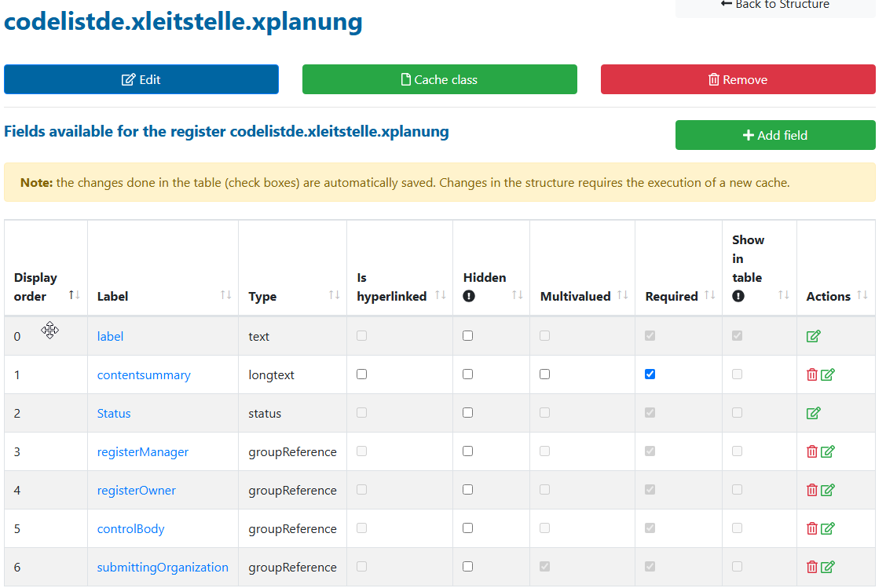
Task: Check Multivalued box for contentsummary
Action: [x=545, y=374]
